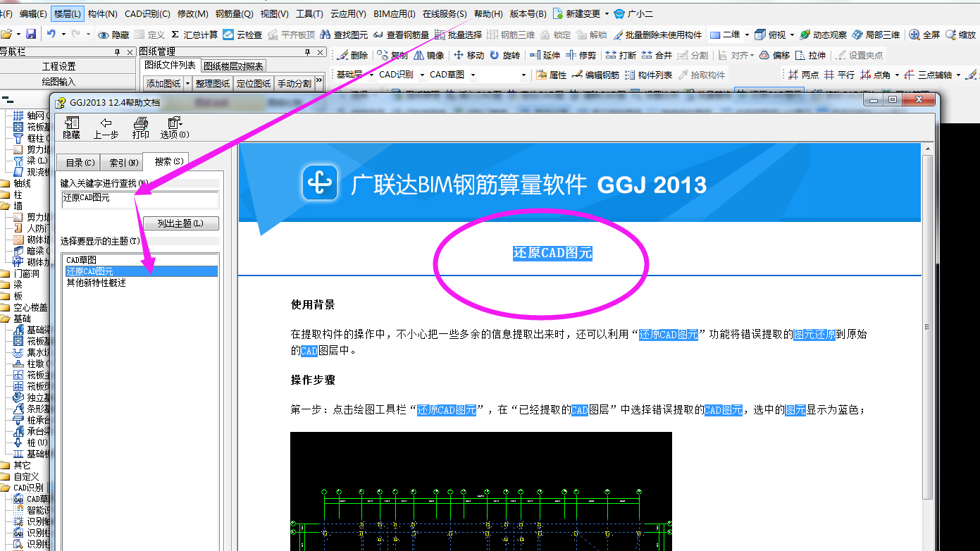Open 选项 options in help window
The height and width of the screenshot is (551, 980).
[174, 128]
